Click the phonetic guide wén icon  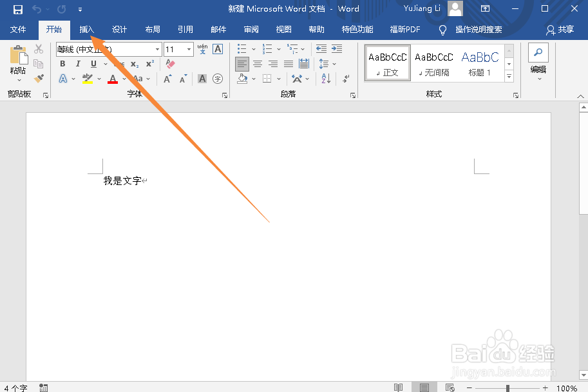click(x=202, y=49)
